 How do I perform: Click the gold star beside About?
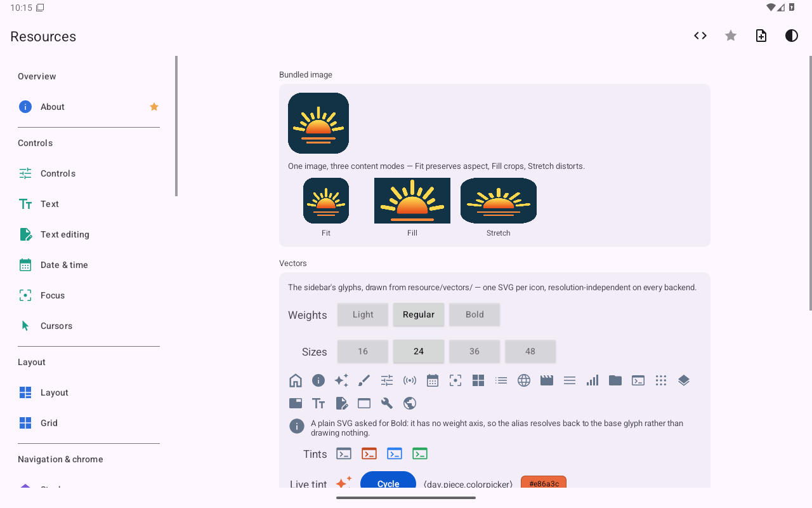pos(154,107)
